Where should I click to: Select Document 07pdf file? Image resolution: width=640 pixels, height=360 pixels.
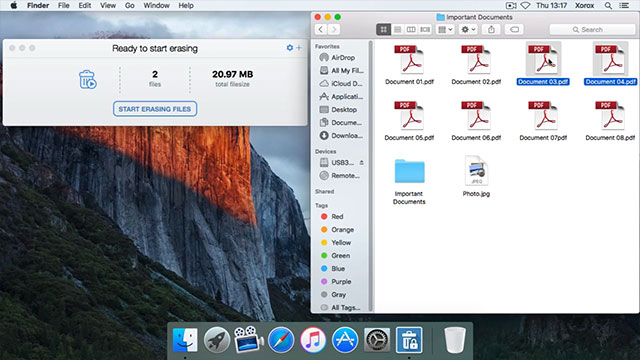click(x=543, y=120)
